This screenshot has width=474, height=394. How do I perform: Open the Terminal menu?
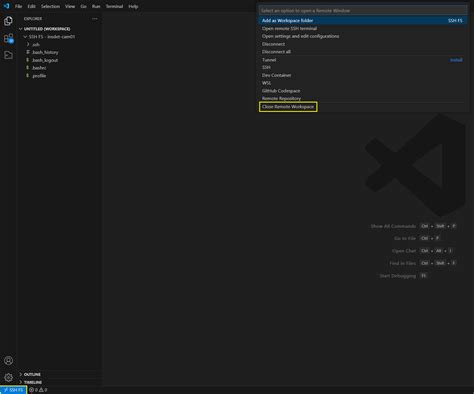114,6
